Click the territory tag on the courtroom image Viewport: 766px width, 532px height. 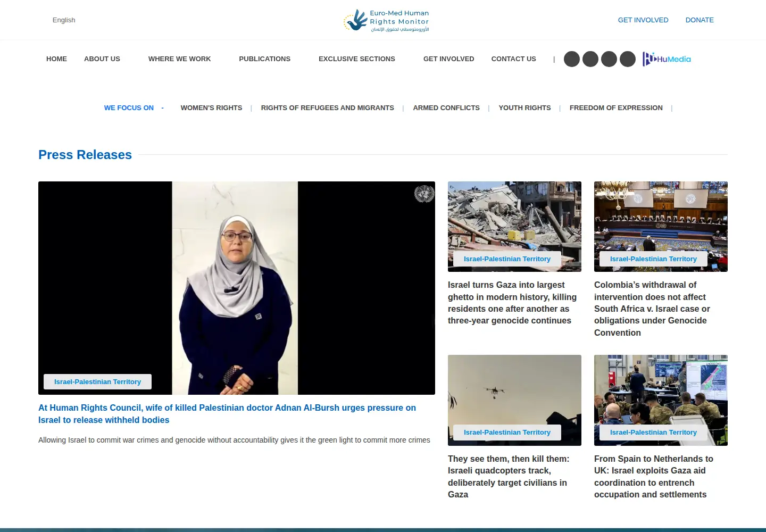point(653,259)
